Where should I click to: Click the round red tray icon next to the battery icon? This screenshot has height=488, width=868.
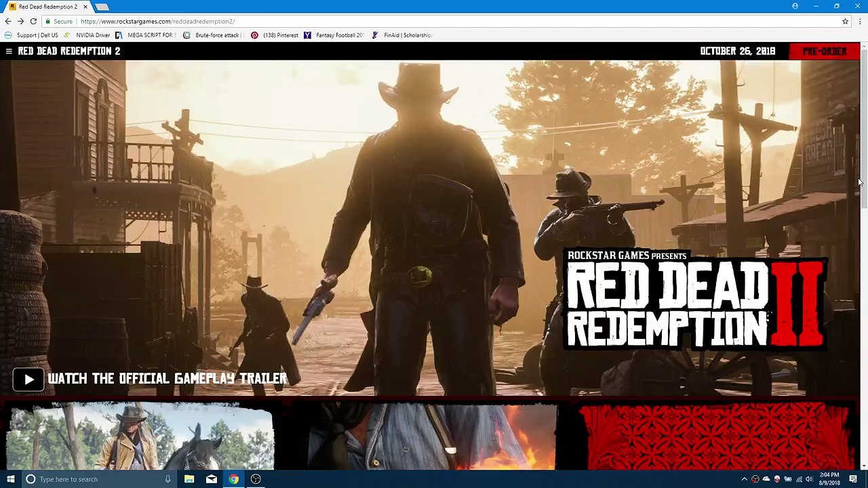point(777,479)
